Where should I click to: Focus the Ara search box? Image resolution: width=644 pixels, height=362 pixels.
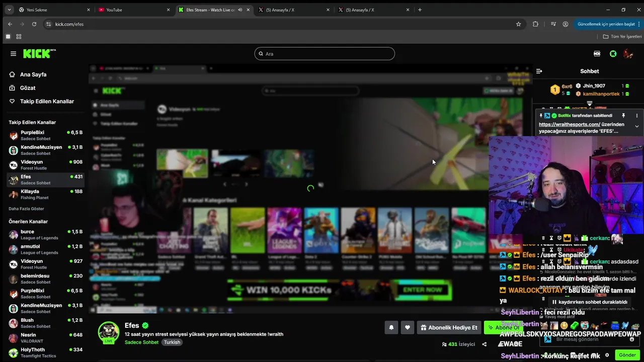click(325, 54)
